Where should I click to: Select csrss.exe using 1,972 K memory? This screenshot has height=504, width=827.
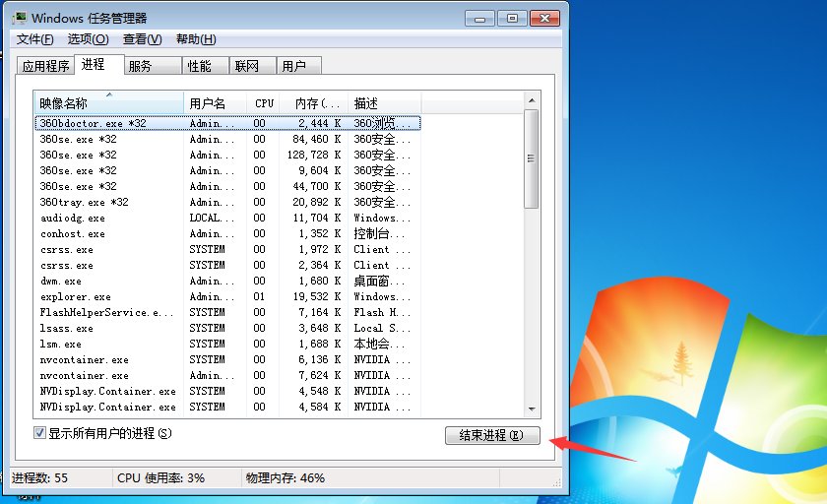pyautogui.click(x=227, y=249)
